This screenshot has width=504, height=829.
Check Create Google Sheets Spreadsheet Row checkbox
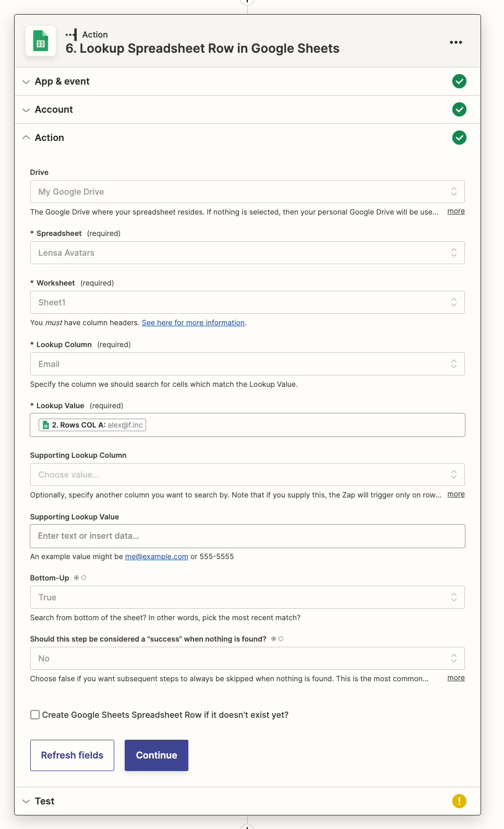coord(35,715)
